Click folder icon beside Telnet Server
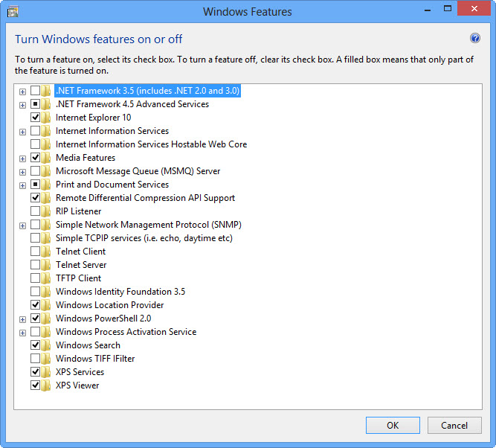The image size is (496, 448). click(46, 265)
